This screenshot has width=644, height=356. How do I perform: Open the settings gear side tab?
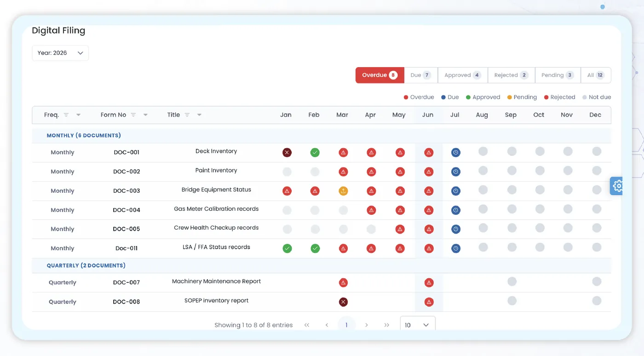pyautogui.click(x=616, y=186)
